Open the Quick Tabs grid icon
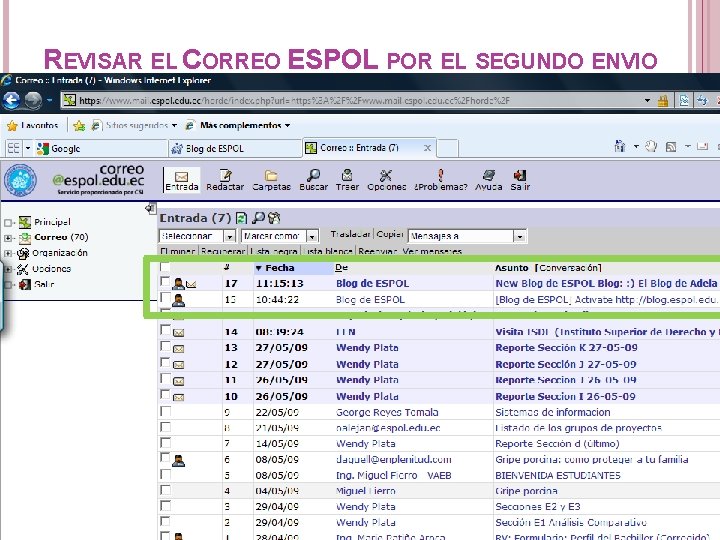The width and height of the screenshot is (720, 540). click(x=14, y=148)
